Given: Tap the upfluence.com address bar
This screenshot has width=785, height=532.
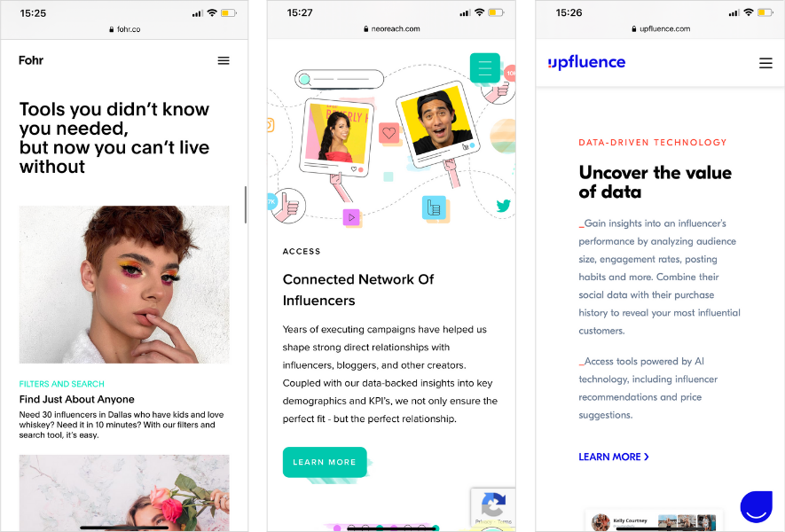Looking at the screenshot, I should (660, 29).
